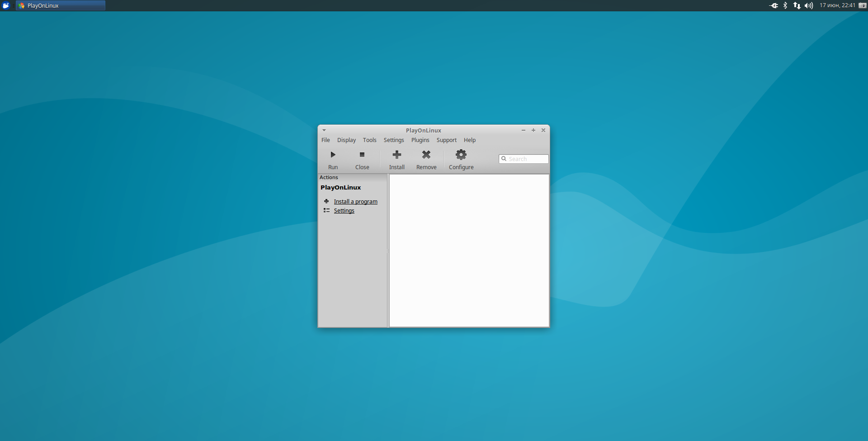Viewport: 868px width, 441px height.
Task: Click the plus icon beside Install a program
Action: (x=326, y=201)
